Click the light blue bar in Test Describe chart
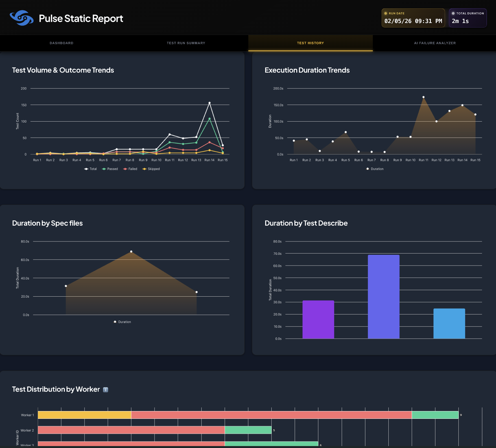Viewport: 496px width, 448px height. [449, 324]
